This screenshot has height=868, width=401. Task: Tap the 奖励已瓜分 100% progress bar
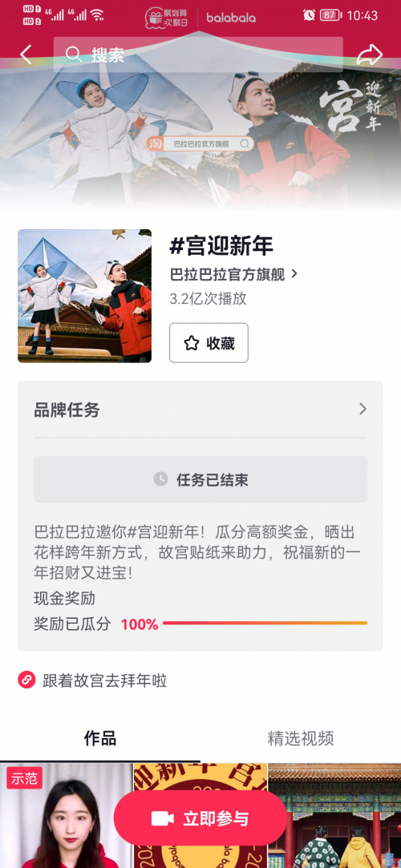[x=265, y=624]
